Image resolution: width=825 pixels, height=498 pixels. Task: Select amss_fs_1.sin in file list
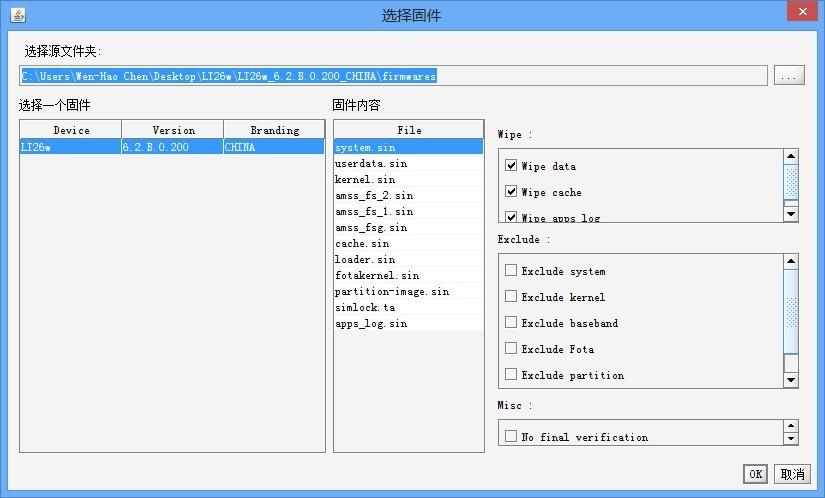408,211
